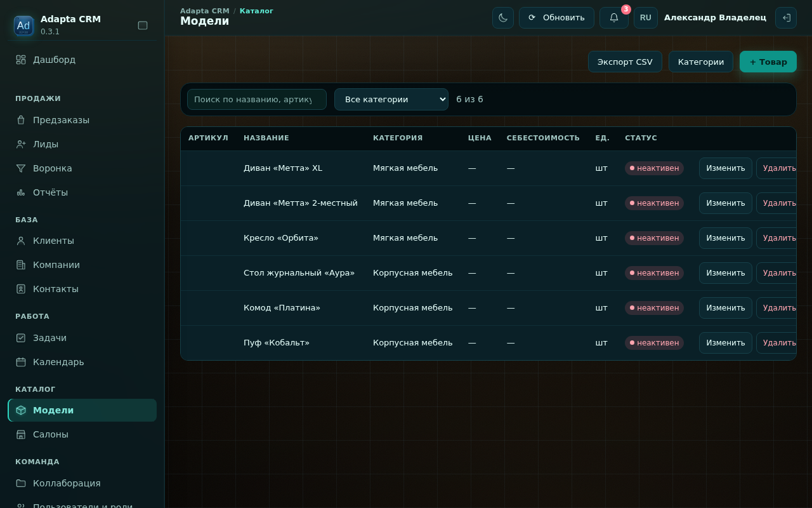This screenshot has width=812, height=508.
Task: Add a product with + Товар
Action: (768, 62)
